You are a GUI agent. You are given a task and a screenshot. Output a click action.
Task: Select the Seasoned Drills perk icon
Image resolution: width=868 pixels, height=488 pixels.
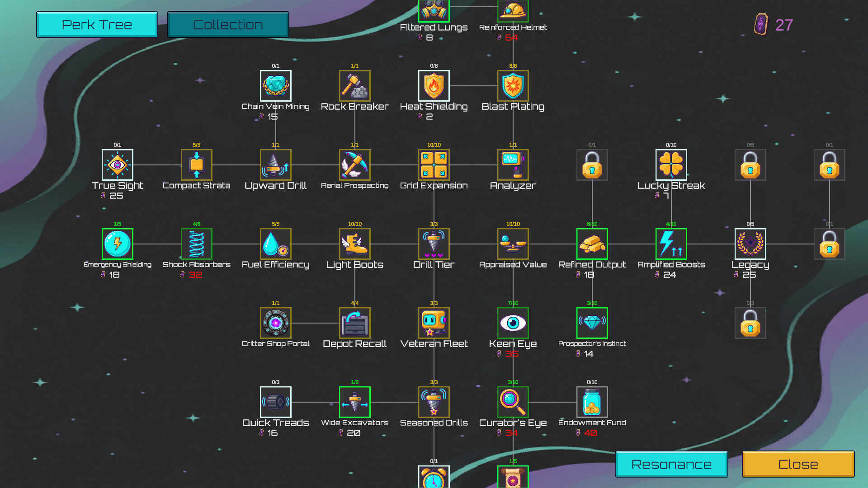click(434, 402)
